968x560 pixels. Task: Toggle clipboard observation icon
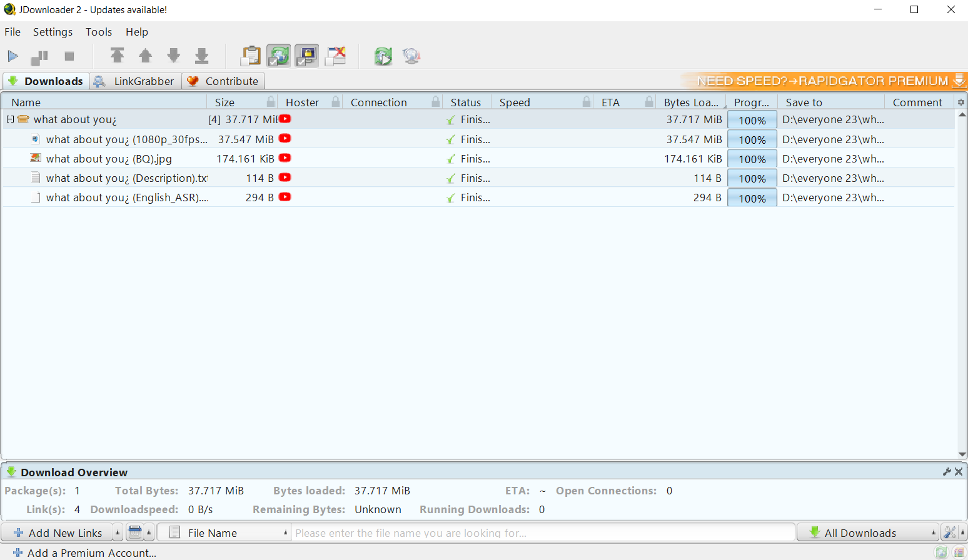pyautogui.click(x=251, y=56)
